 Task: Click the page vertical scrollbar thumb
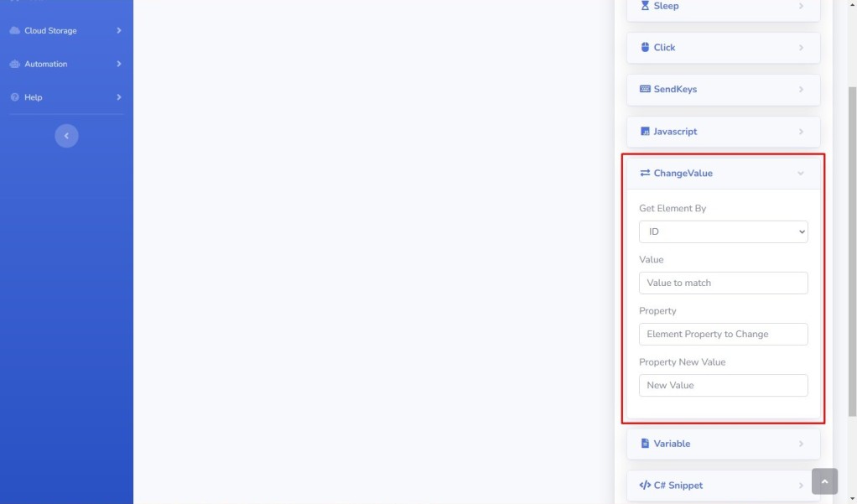[x=852, y=252]
